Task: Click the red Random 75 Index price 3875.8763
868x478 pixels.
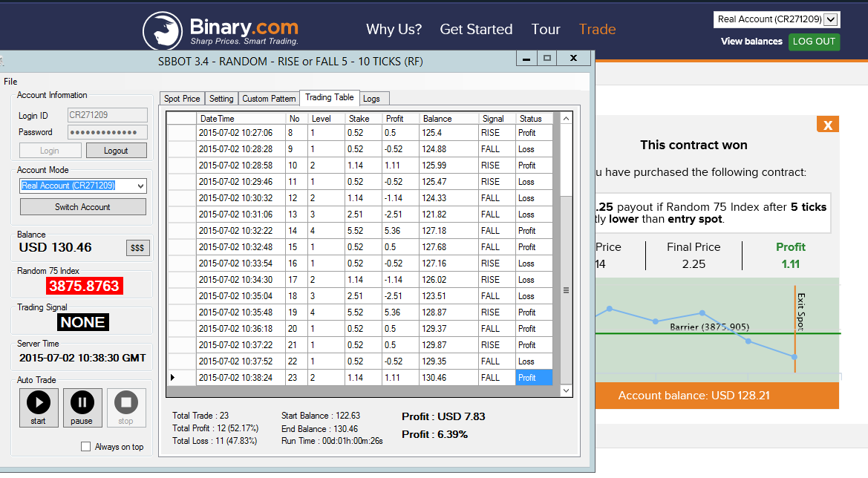Action: [84, 286]
